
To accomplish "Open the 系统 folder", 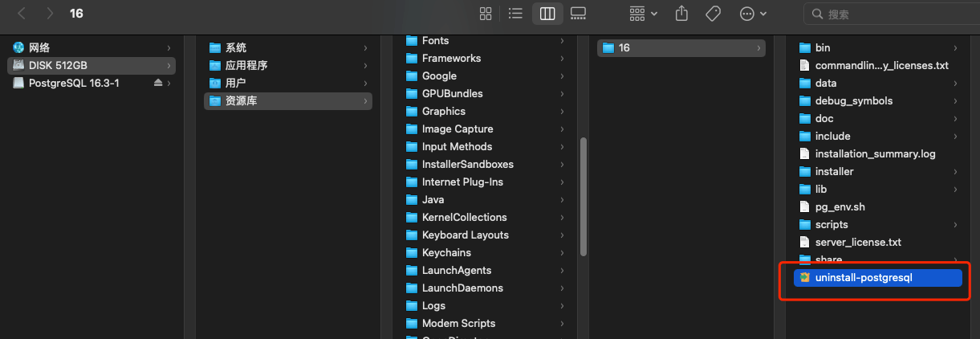I will point(288,48).
